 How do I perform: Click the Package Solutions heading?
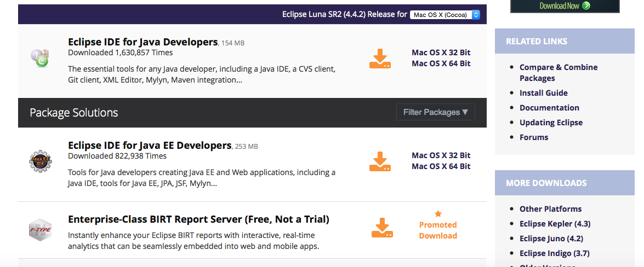73,112
